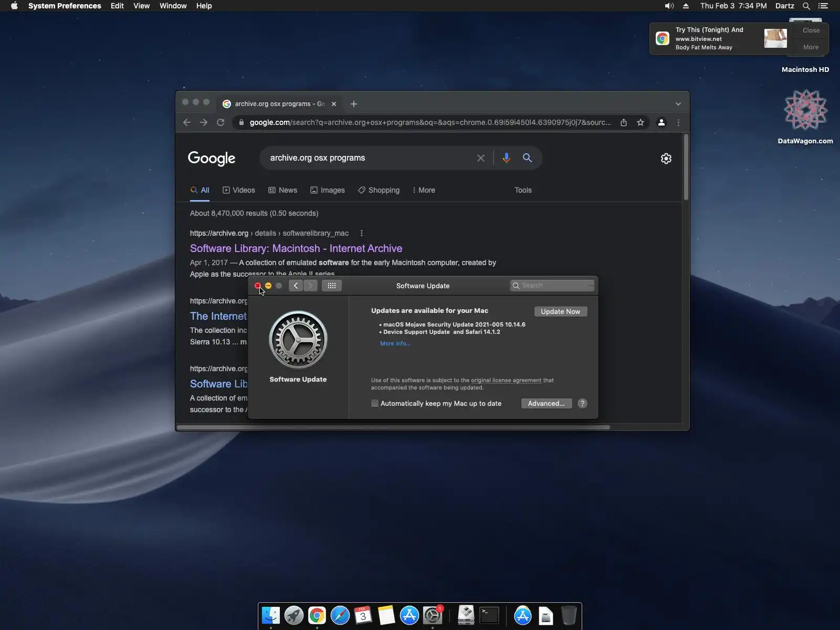The image size is (840, 630).
Task: Click the Google search text box
Action: [x=370, y=158]
